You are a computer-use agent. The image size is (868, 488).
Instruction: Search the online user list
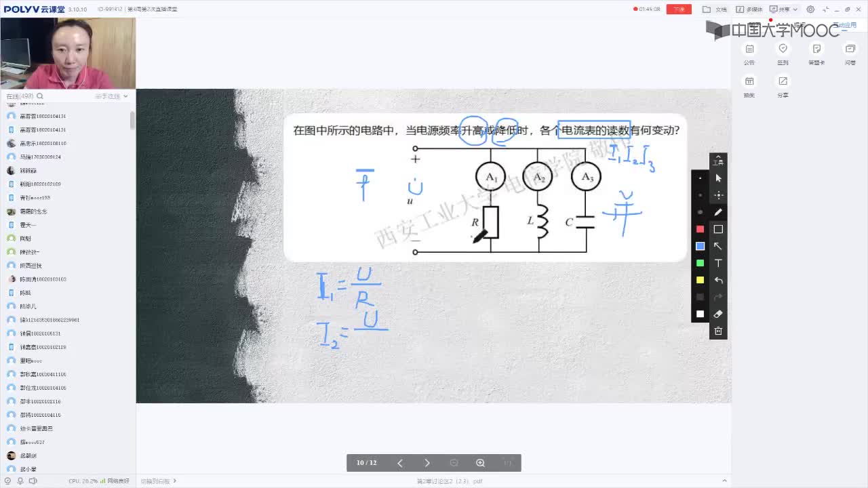coord(40,96)
